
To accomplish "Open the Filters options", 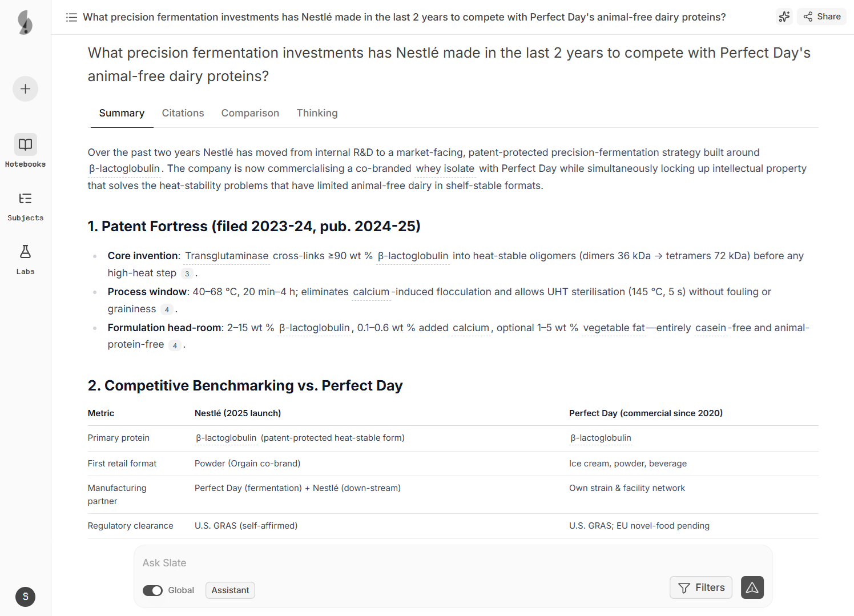I will click(x=700, y=587).
